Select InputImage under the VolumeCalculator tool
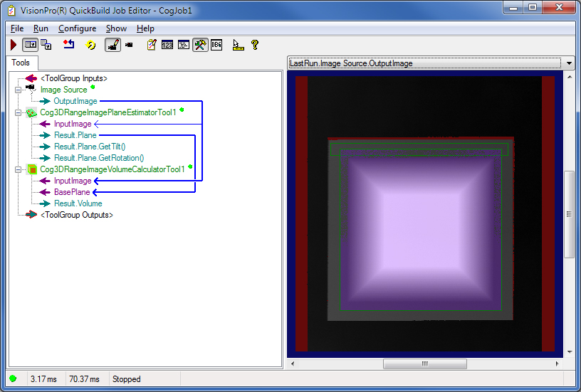This screenshot has width=581, height=392. (73, 181)
